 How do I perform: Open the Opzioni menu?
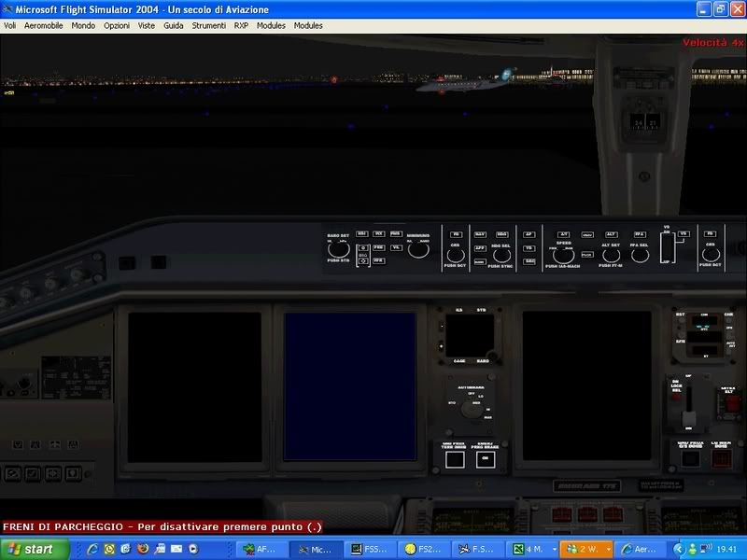point(117,26)
